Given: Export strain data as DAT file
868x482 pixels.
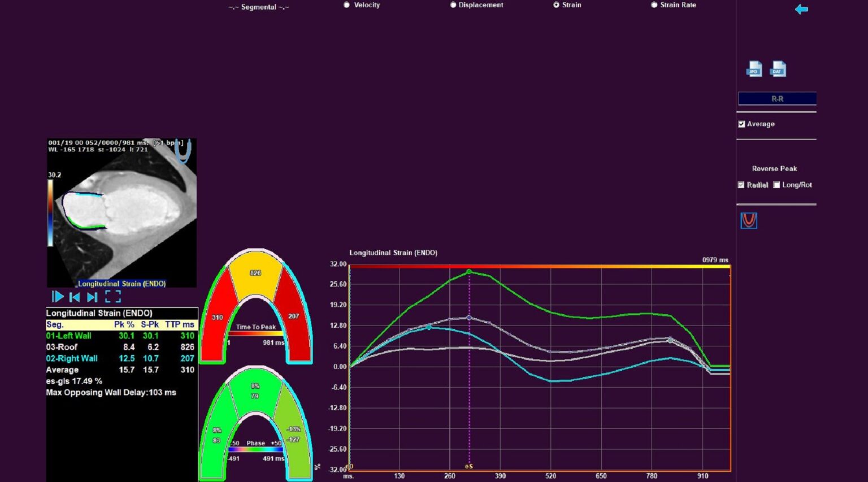Looking at the screenshot, I should coord(778,68).
